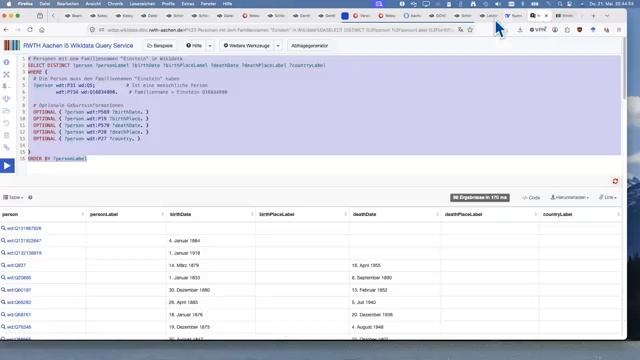Open the Table result view dropdown
The width and height of the screenshot is (640, 360).
tap(13, 198)
